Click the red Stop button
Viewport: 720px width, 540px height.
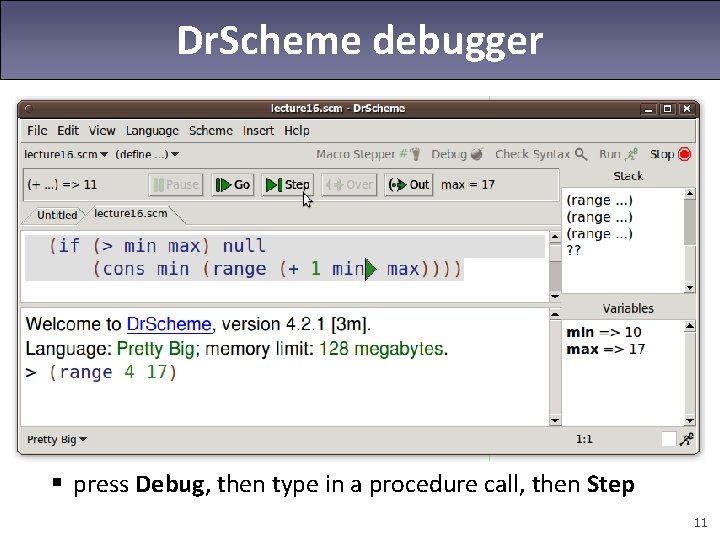click(670, 154)
